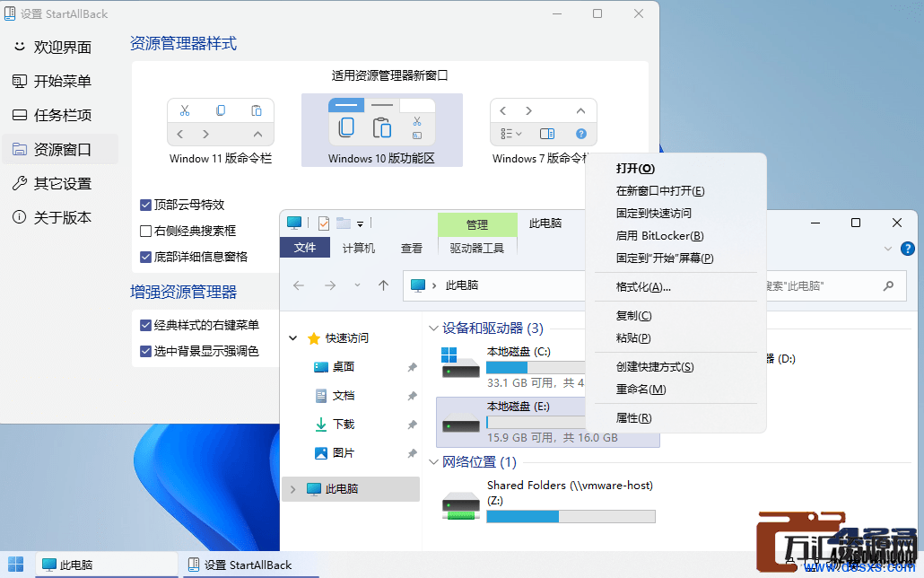Toggle 顶部云母特效 checkbox
Image resolution: width=924 pixels, height=578 pixels.
click(x=146, y=206)
